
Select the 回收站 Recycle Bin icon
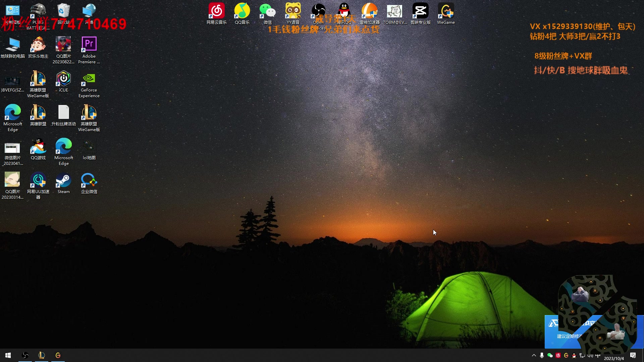[64, 13]
